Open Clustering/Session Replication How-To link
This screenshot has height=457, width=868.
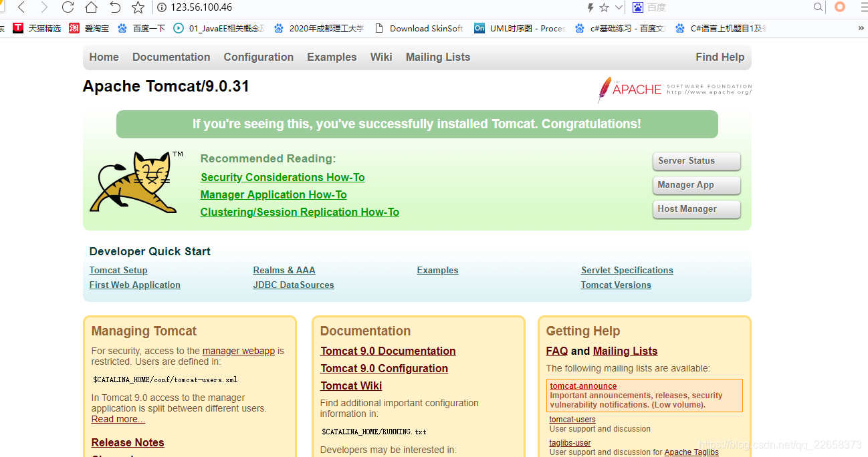click(x=300, y=212)
